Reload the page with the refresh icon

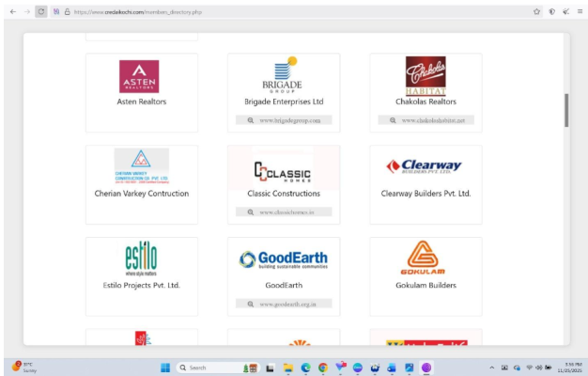click(42, 11)
